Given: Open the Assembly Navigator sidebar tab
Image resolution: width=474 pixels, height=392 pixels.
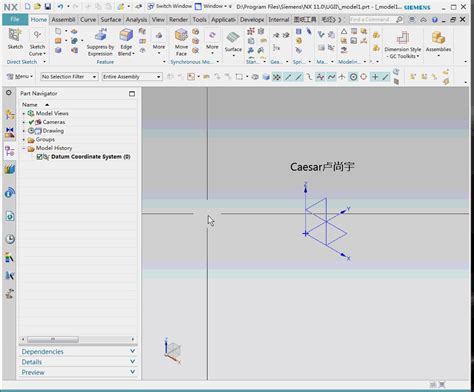Looking at the screenshot, I should [x=10, y=115].
